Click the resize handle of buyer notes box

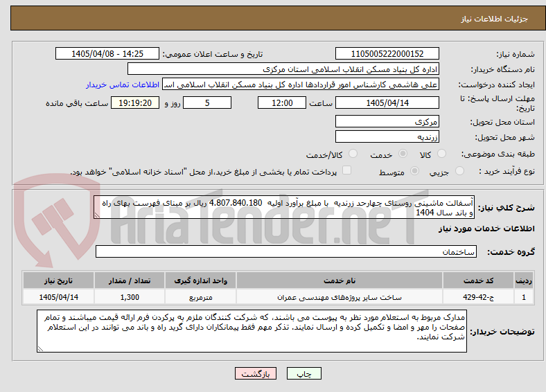40,349
